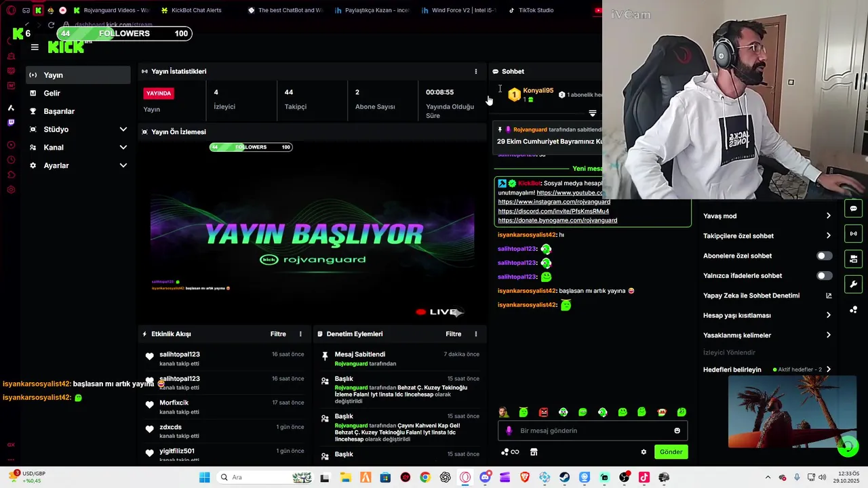Screen dimensions: 868x488
Task: Click the green support headset floating button
Action: coord(846,446)
